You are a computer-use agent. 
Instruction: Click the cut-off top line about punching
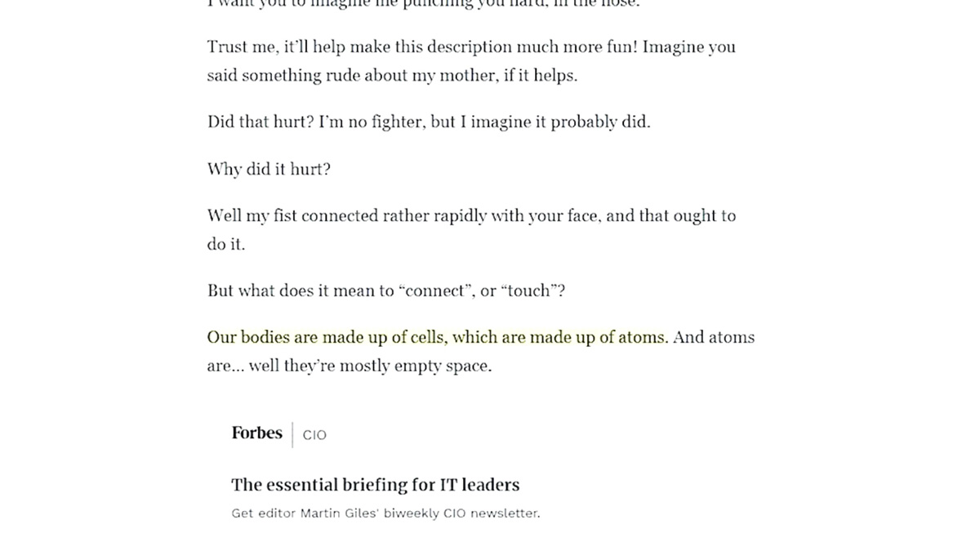click(424, 3)
